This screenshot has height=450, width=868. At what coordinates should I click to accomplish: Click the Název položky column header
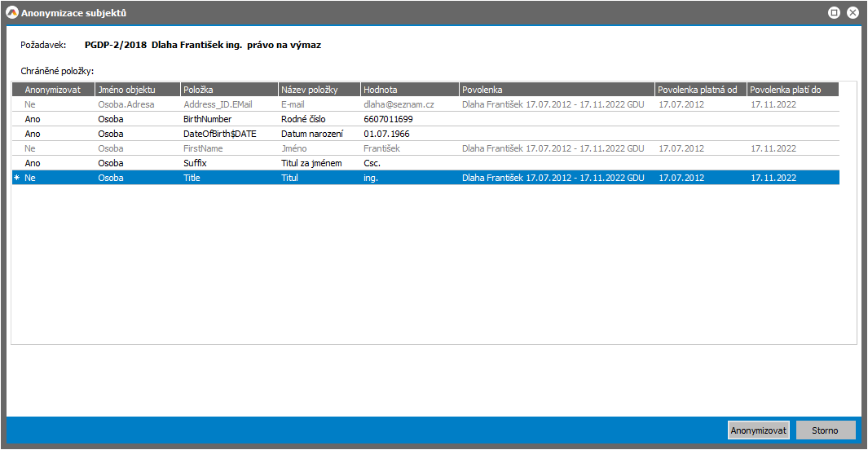tap(319, 90)
